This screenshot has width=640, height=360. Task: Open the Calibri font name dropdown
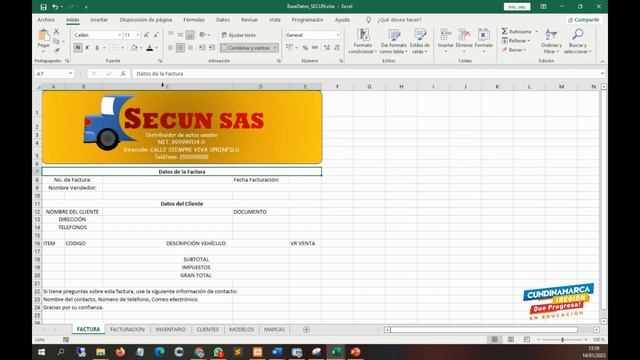[x=120, y=35]
